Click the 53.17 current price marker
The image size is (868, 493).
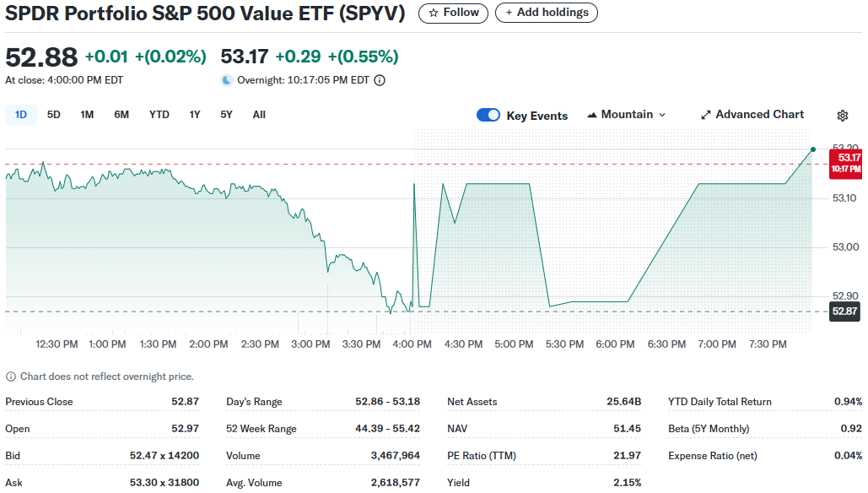(x=845, y=164)
